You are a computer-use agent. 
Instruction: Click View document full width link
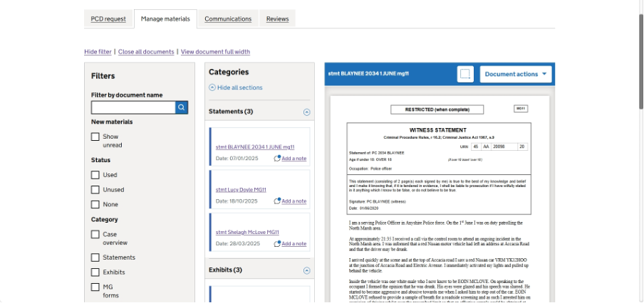(x=215, y=52)
